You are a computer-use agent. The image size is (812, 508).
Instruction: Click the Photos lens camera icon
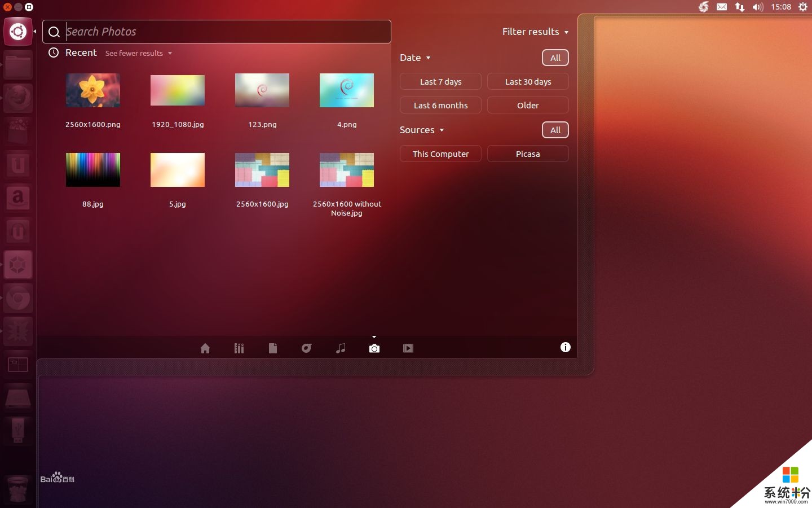click(374, 348)
